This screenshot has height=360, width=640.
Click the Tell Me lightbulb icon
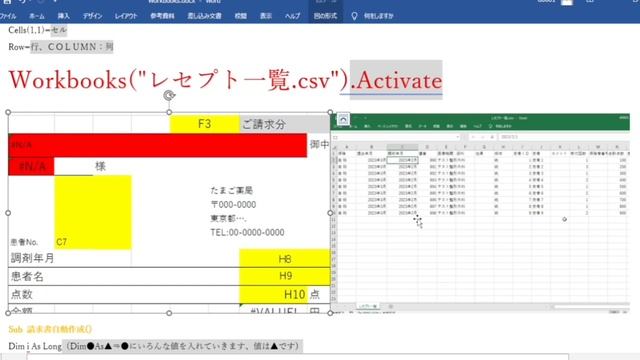[x=354, y=16]
